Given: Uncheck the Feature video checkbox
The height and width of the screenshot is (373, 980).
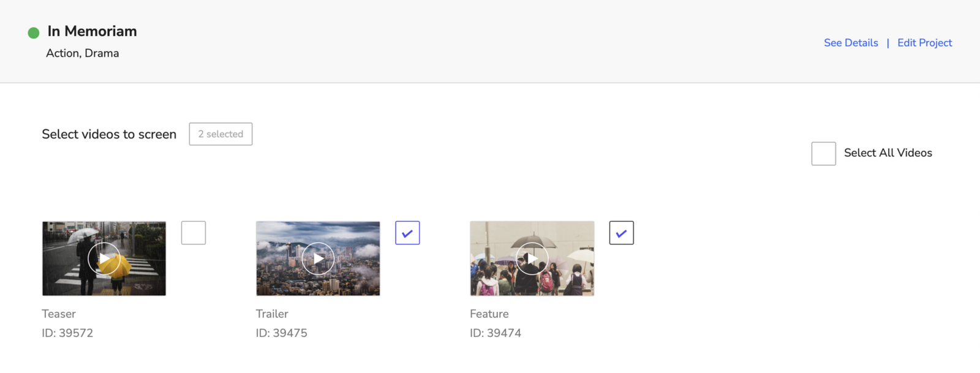Looking at the screenshot, I should [x=621, y=233].
